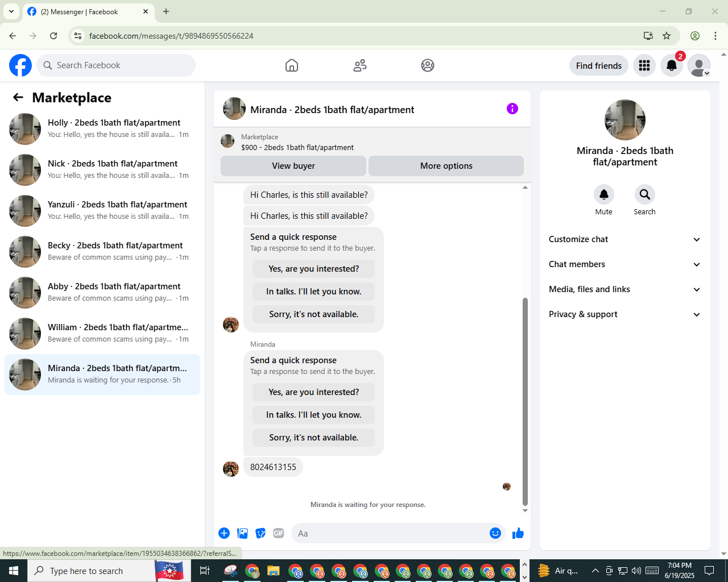Send second "Sorry, it's not available." reply

coord(314,438)
